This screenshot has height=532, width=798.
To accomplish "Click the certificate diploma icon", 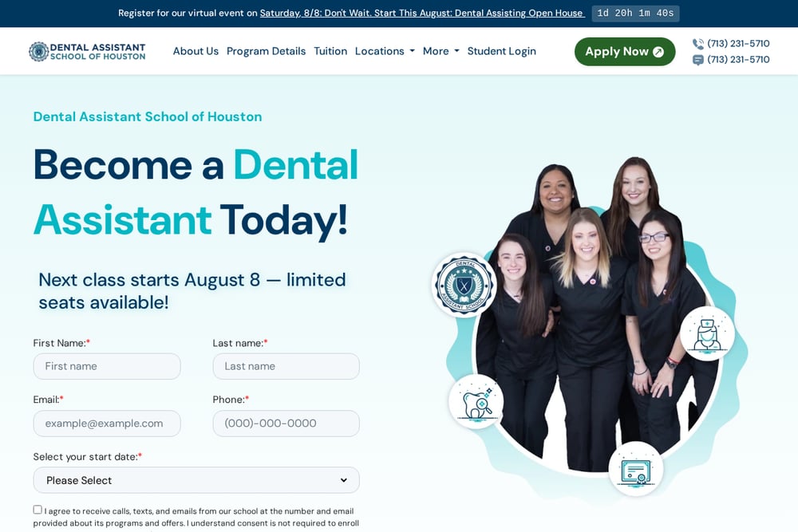I will click(636, 469).
